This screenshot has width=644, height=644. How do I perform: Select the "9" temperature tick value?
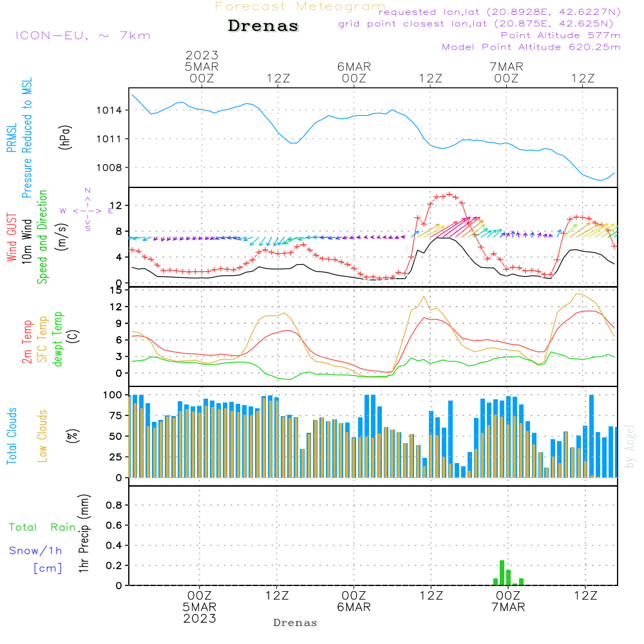tap(119, 324)
